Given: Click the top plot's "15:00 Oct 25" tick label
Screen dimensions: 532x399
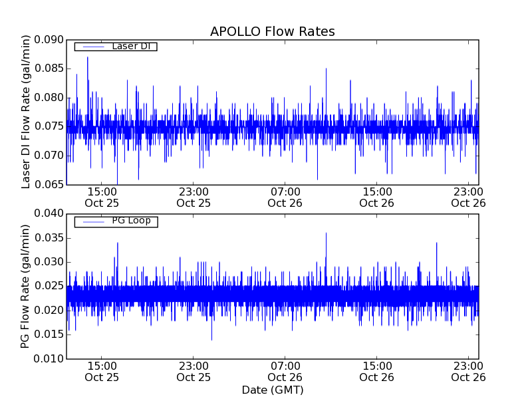Looking at the screenshot, I should tap(102, 197).
